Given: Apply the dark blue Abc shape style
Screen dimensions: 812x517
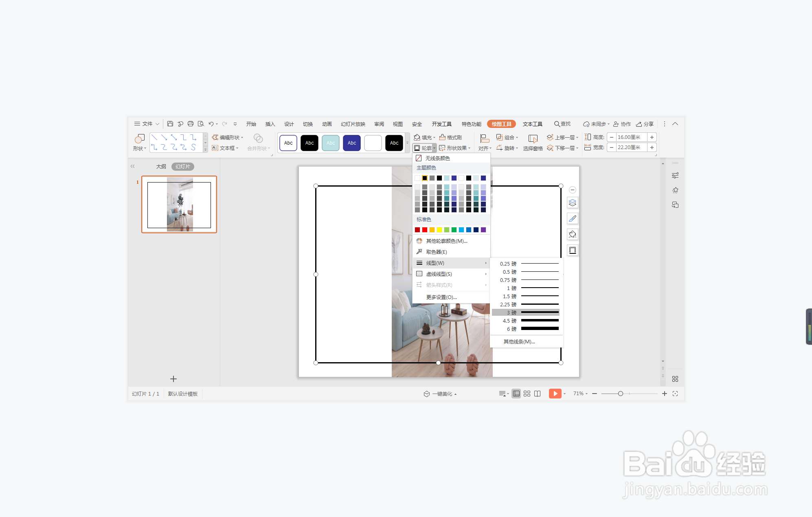Looking at the screenshot, I should point(352,143).
